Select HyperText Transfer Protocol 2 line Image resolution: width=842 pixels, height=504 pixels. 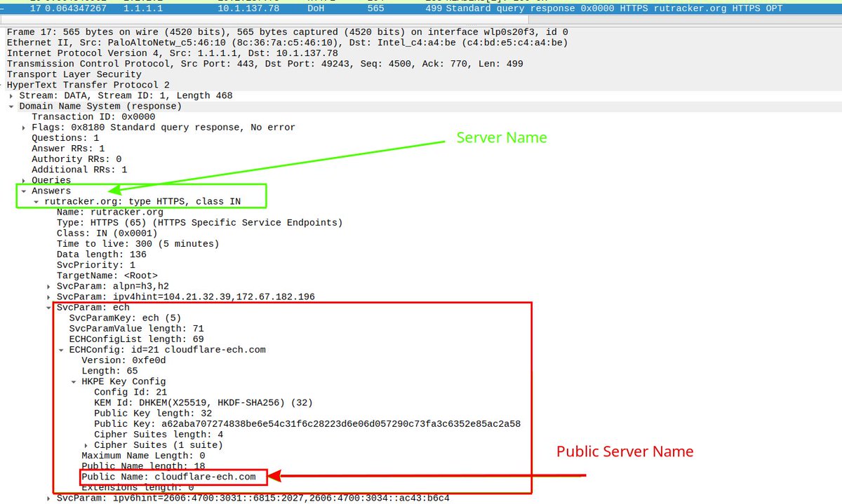tap(88, 85)
